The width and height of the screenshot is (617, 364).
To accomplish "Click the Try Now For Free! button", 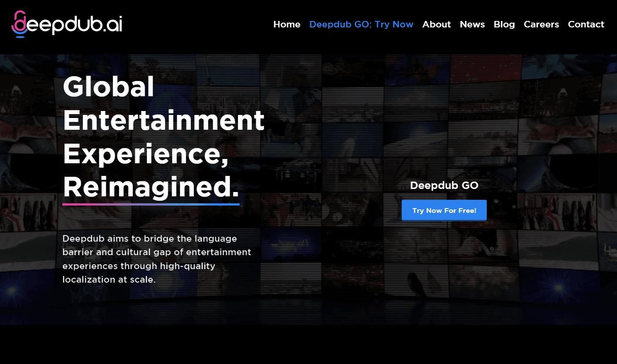I will (444, 210).
